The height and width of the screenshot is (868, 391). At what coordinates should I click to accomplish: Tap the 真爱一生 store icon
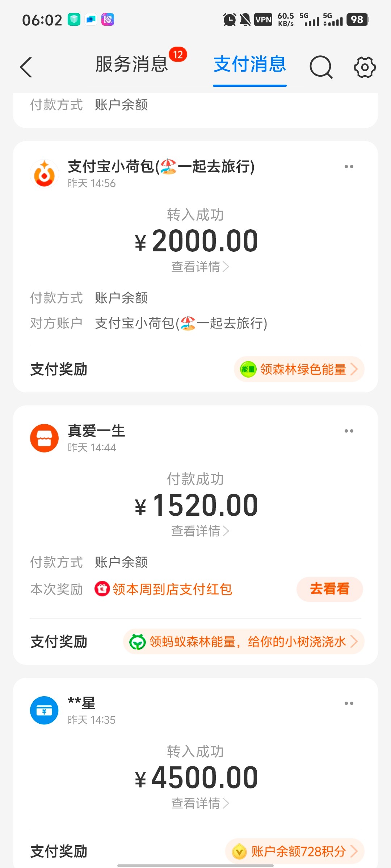tap(44, 438)
